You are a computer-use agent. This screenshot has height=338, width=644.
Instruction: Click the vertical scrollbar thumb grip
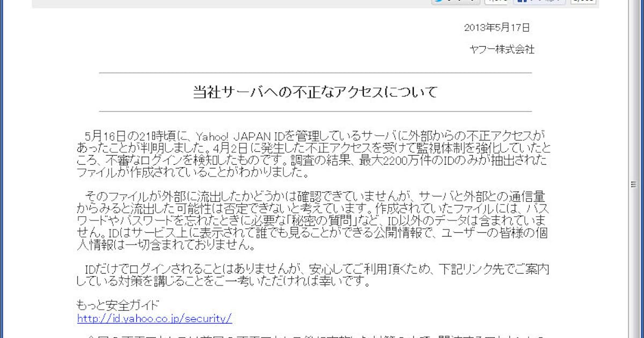[x=634, y=185]
